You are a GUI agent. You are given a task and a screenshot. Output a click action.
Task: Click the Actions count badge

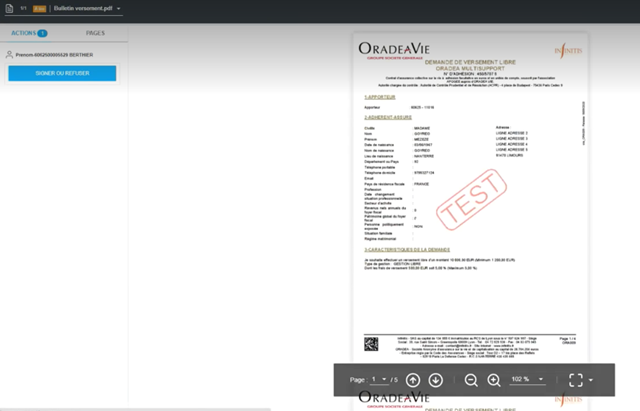[x=43, y=33]
